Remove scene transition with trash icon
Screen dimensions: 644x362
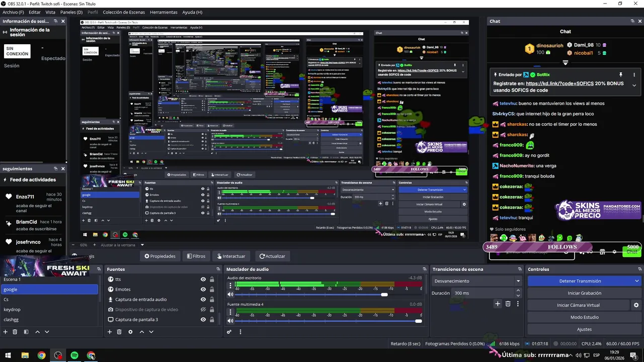point(508,304)
